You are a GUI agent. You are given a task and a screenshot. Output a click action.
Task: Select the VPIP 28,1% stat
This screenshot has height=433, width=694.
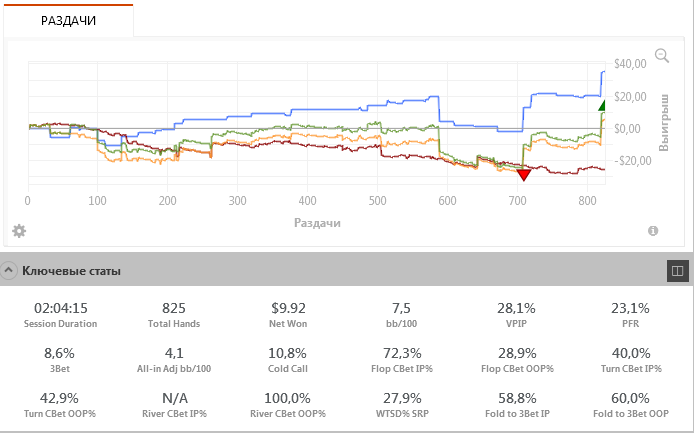pos(518,314)
